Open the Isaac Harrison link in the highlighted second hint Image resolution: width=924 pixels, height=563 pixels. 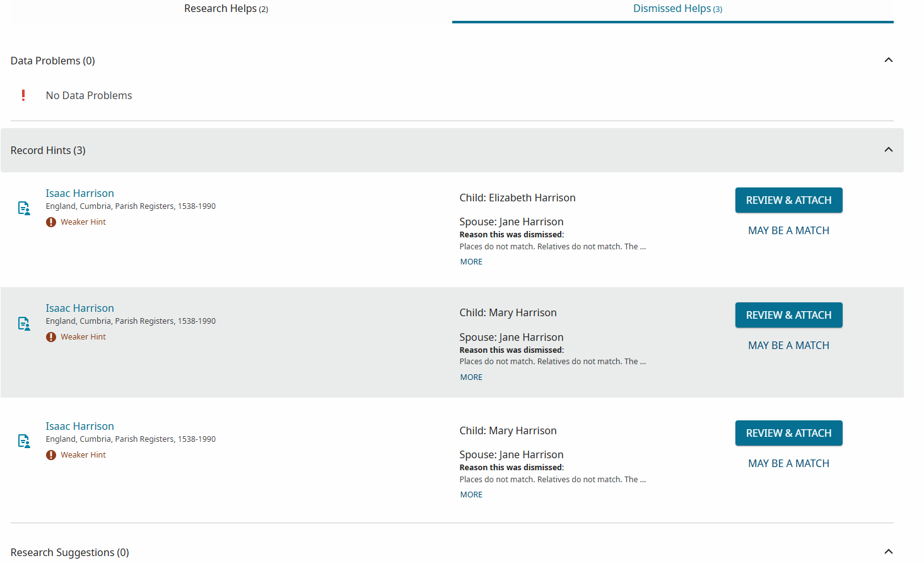point(79,308)
